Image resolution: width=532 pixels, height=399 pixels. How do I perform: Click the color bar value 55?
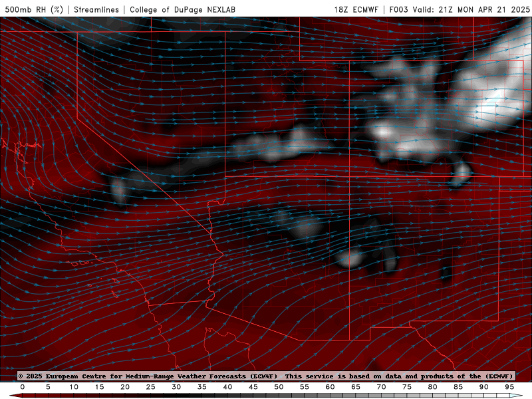coord(305,387)
